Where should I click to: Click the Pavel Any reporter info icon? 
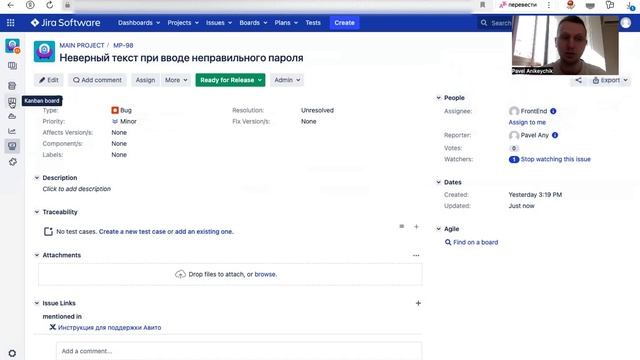pyautogui.click(x=555, y=135)
